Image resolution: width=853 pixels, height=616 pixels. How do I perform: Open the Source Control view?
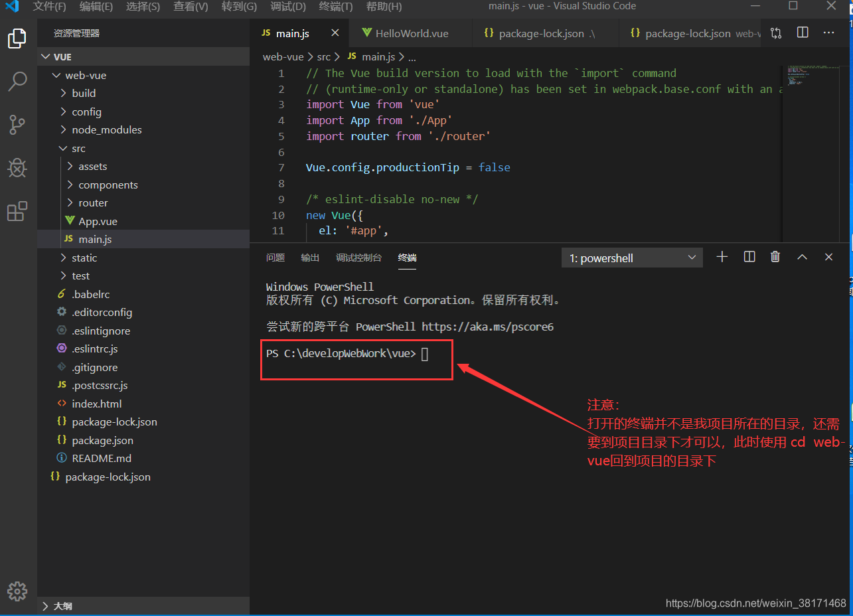point(17,124)
